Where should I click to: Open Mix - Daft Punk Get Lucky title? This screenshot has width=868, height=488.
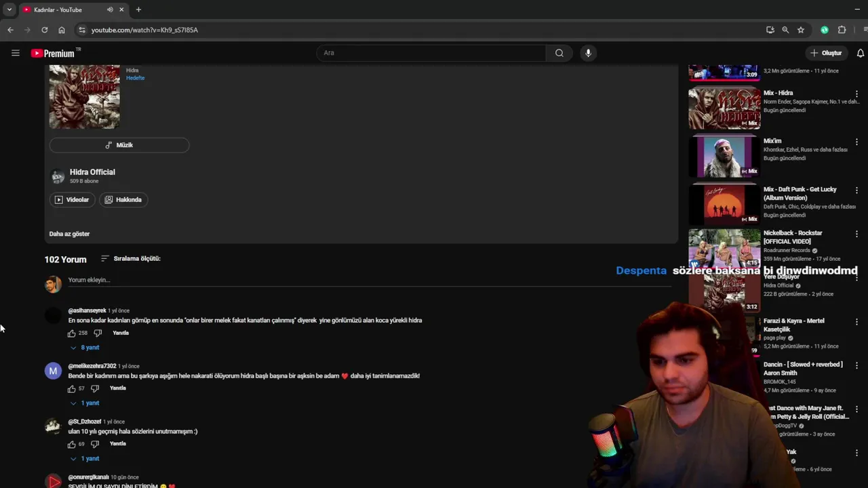(x=800, y=194)
